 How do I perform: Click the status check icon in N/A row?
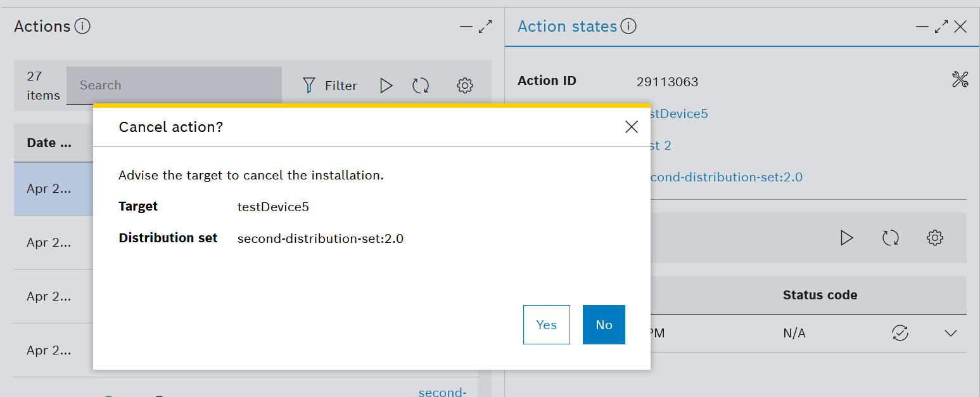coord(900,333)
